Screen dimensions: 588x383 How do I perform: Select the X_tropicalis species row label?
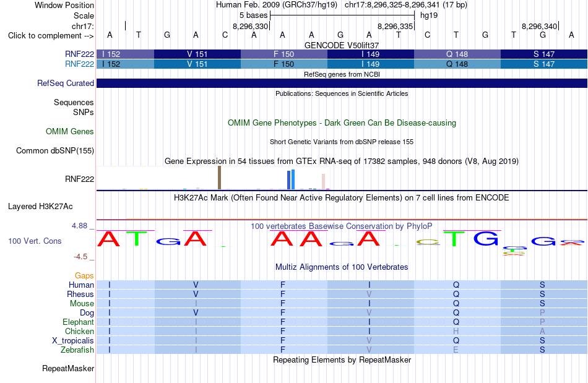(x=73, y=341)
